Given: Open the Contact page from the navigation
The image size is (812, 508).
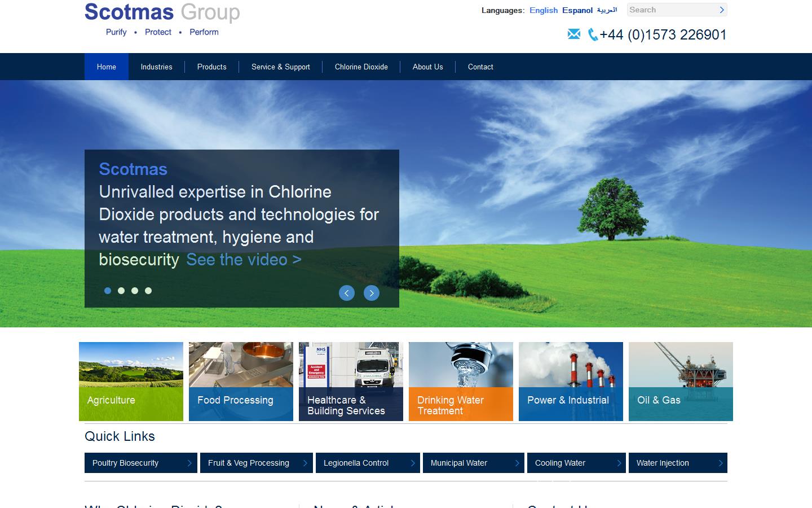Looking at the screenshot, I should [x=480, y=67].
